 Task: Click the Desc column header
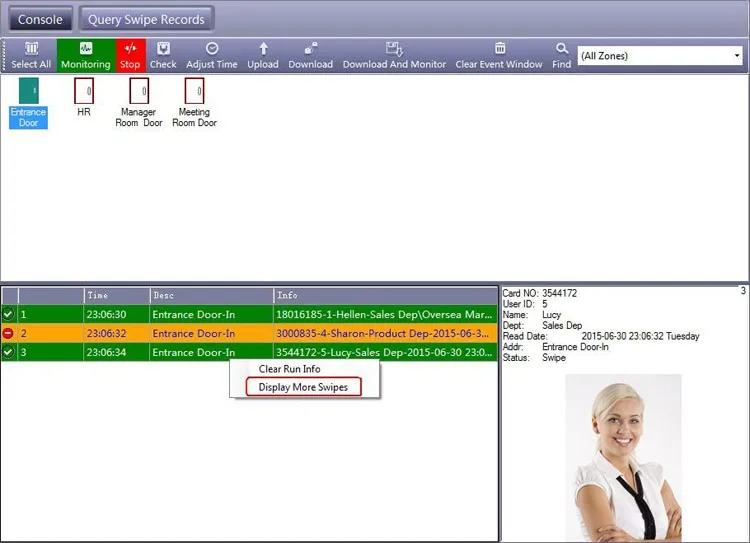point(211,296)
